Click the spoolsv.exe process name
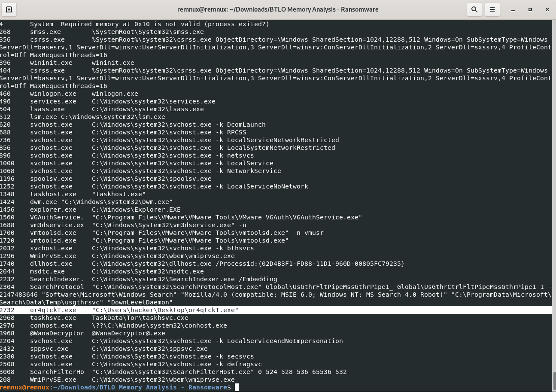 (51, 179)
